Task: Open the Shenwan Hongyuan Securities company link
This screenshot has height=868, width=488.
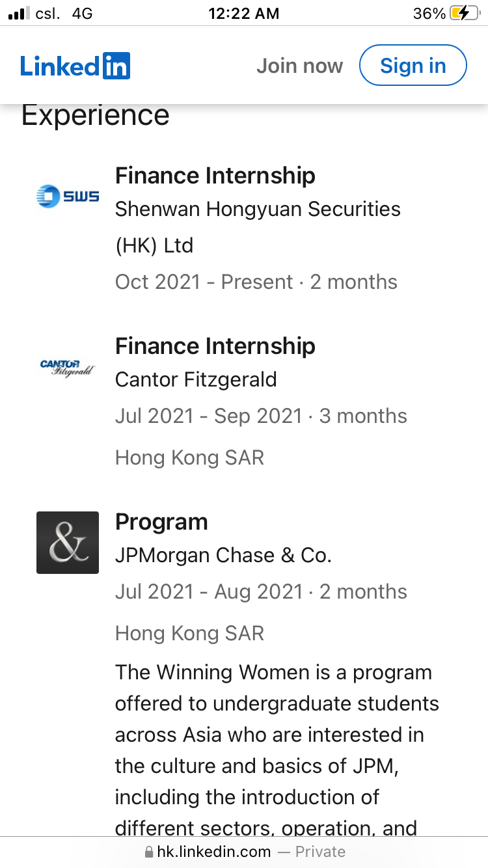Action: 258,227
